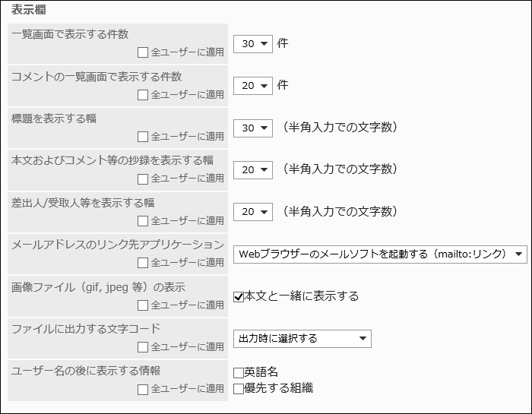This screenshot has height=414, width=532.
Task: Open the 一覧画面で表示する件数 dropdown showing 30
Action: click(x=253, y=44)
